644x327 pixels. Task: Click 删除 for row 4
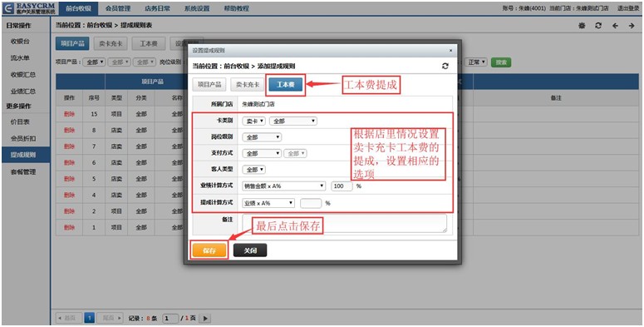pyautogui.click(x=69, y=195)
